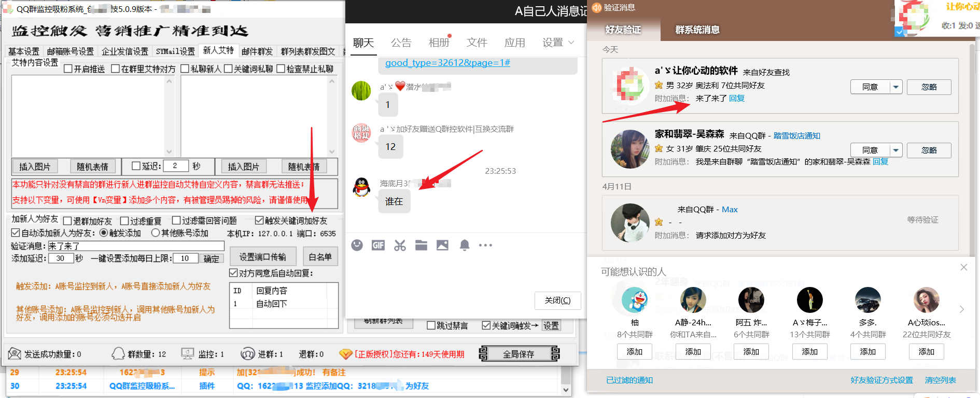Screen dimensions: 980x398
Task: Expand the 设置 menu in chat window
Action: click(x=558, y=43)
